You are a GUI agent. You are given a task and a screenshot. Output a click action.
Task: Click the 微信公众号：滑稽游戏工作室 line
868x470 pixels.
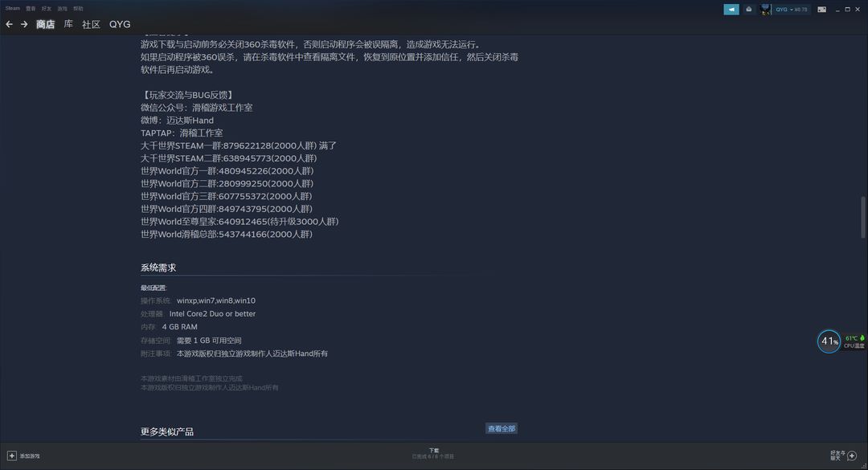(197, 108)
